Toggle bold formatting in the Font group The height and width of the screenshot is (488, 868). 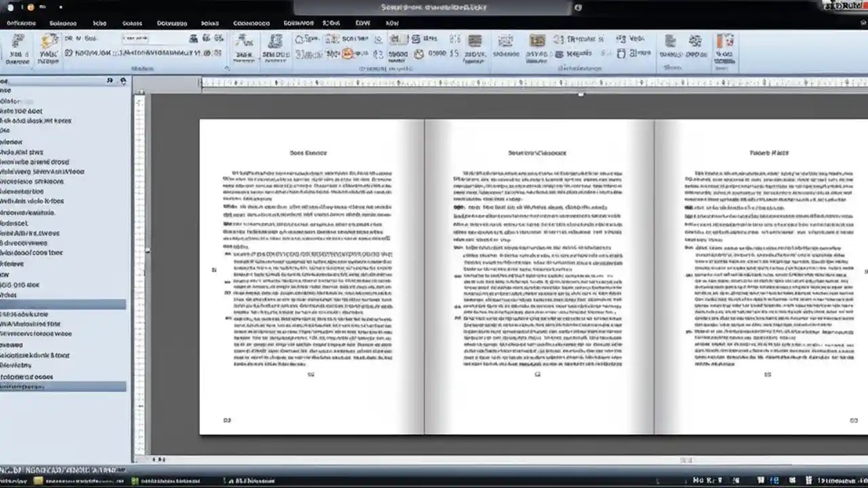coord(68,54)
